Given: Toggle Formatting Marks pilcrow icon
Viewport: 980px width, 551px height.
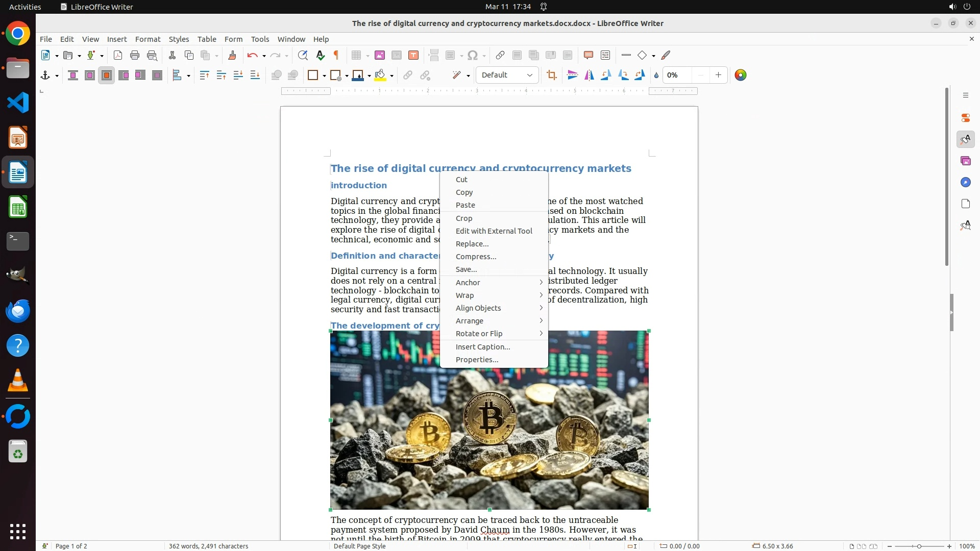Looking at the screenshot, I should (x=336, y=56).
